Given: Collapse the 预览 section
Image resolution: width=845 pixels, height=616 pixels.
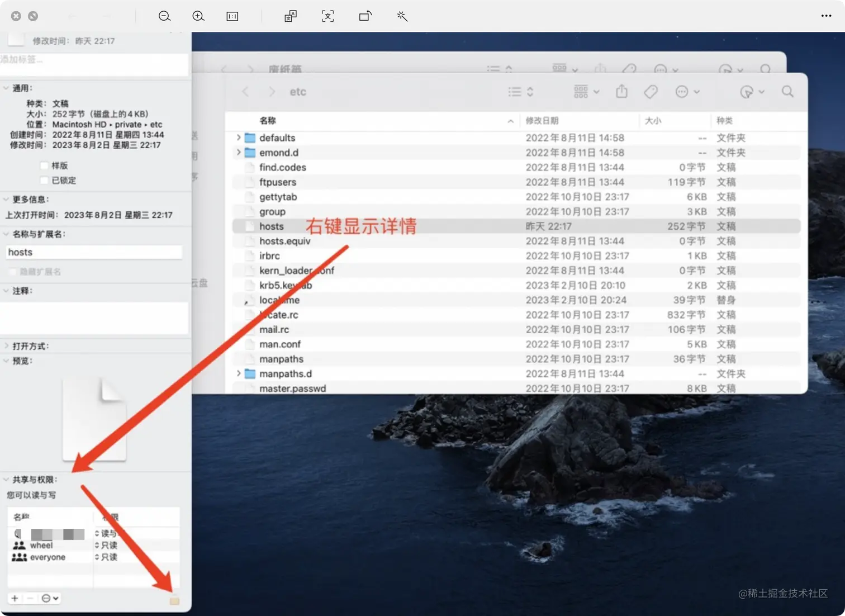Looking at the screenshot, I should click(6, 361).
